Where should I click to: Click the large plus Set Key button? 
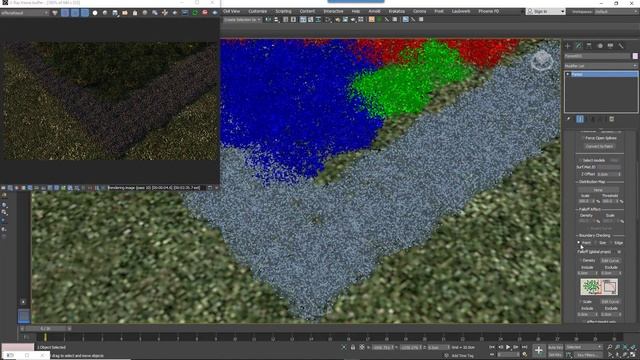tap(539, 350)
